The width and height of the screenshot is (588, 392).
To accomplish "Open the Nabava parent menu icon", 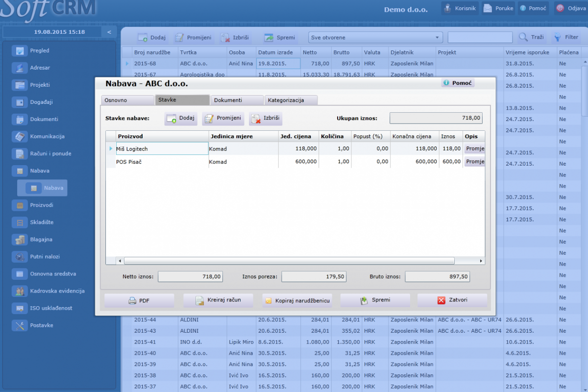I will 20,171.
